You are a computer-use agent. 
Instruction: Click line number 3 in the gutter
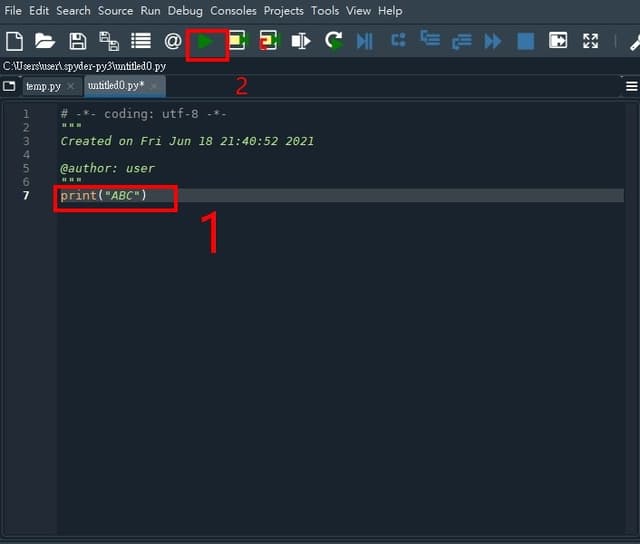[26, 141]
